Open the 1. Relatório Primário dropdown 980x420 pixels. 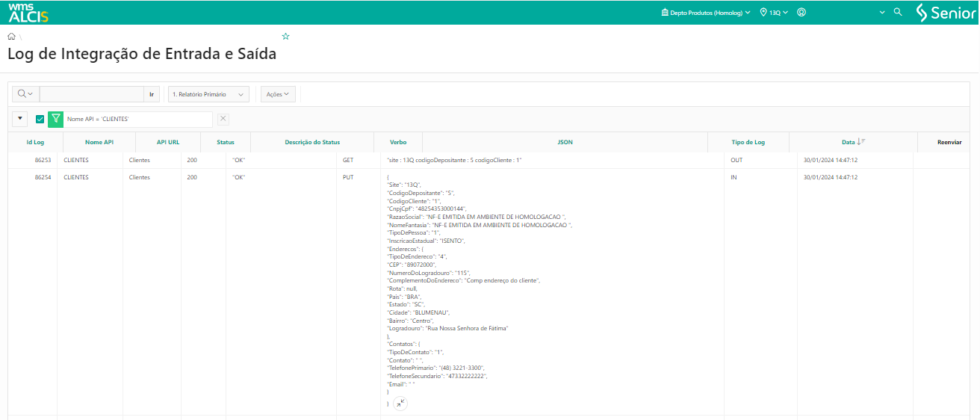coord(208,94)
